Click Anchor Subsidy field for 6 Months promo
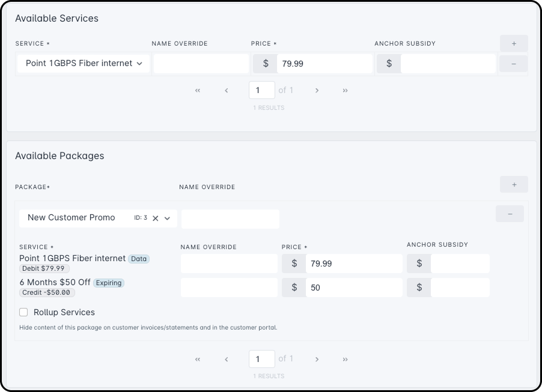The image size is (542, 392). tap(460, 288)
